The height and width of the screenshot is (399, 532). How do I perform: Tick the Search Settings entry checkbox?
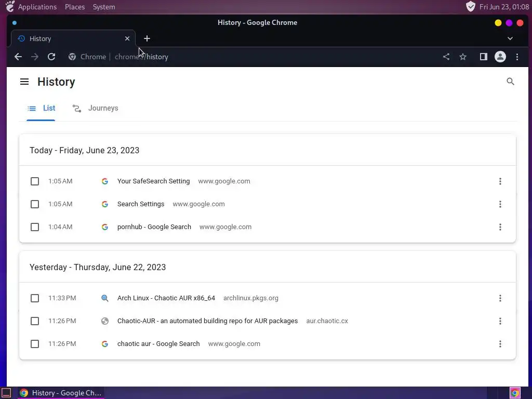35,204
